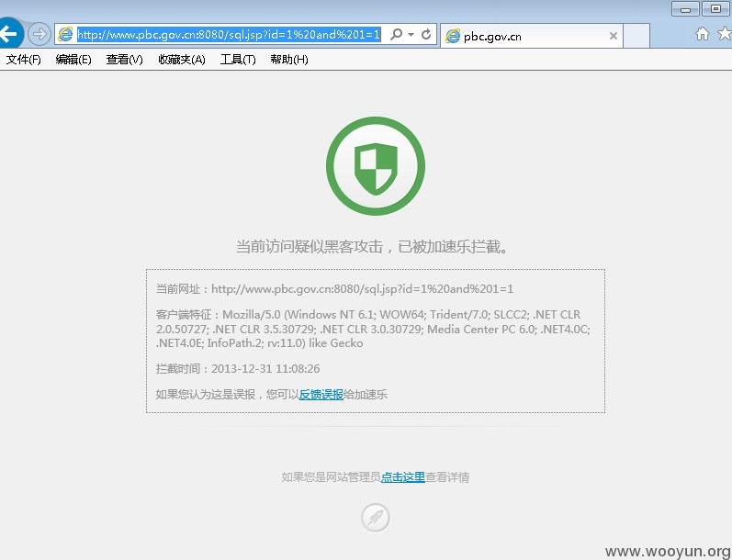
Task: Open the 帮助(H) menu
Action: 289,60
